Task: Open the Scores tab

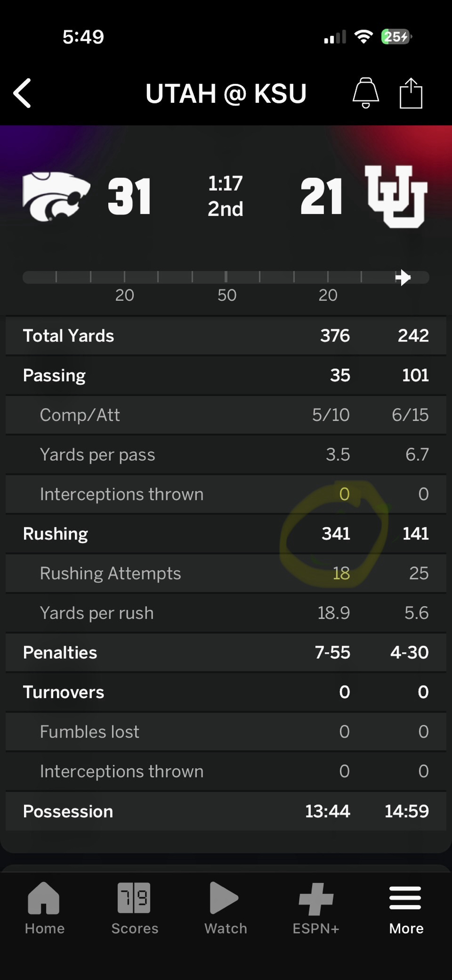Action: point(135,908)
